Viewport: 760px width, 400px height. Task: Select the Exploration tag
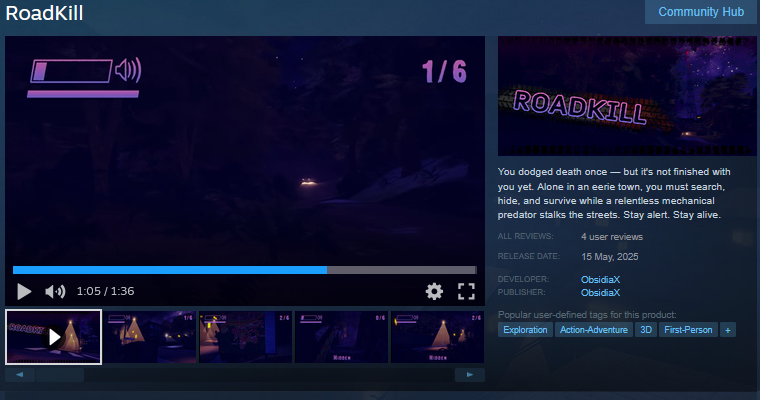tap(525, 330)
